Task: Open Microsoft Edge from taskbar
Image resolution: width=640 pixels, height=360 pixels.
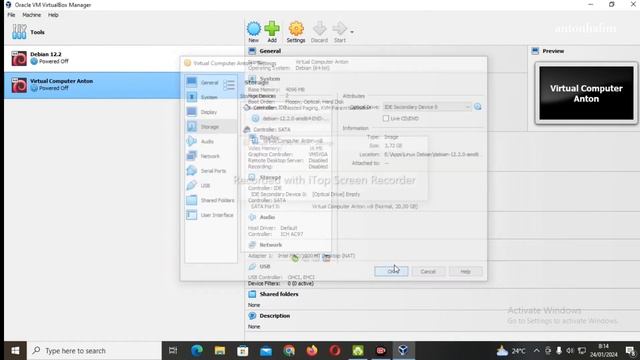Action: pyautogui.click(x=197, y=351)
